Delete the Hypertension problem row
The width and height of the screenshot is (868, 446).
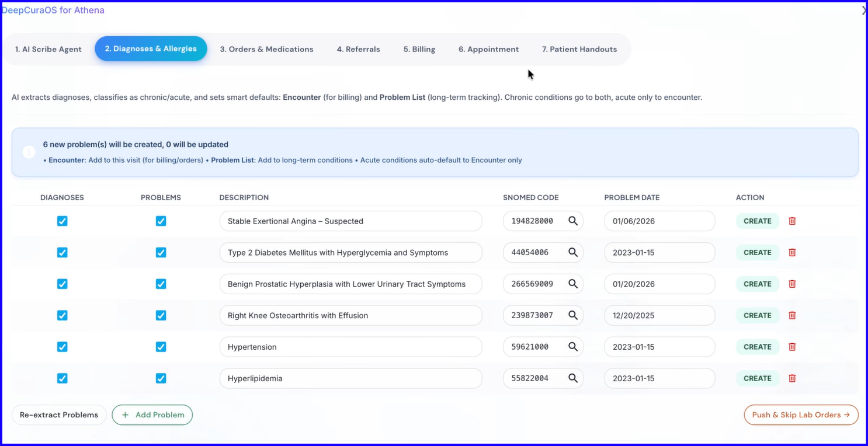(x=792, y=347)
